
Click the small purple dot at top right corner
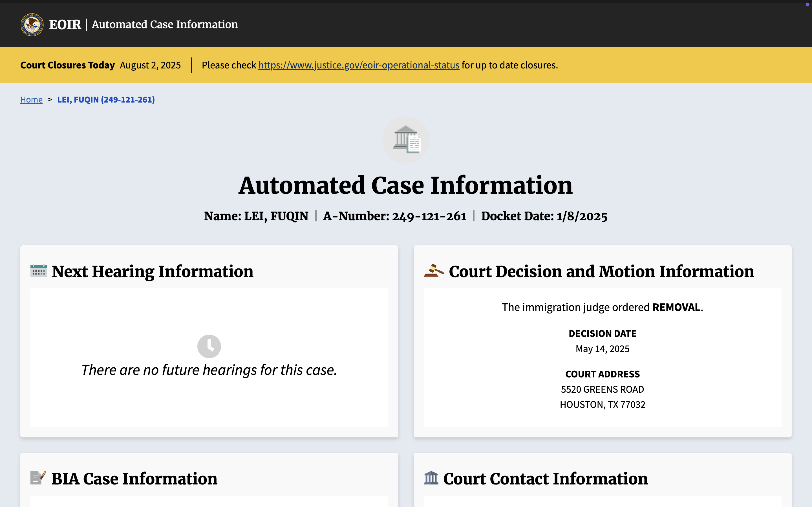coord(807,4)
